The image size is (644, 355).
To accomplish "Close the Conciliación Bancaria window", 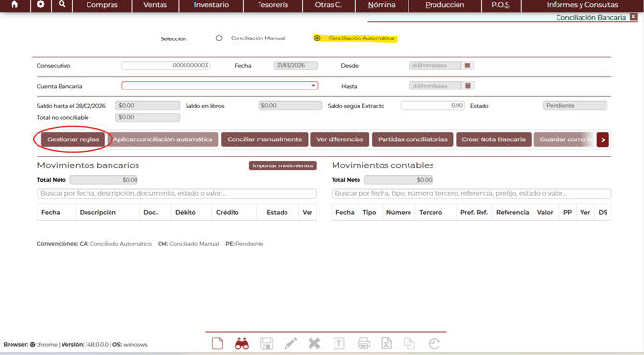I will point(633,17).
